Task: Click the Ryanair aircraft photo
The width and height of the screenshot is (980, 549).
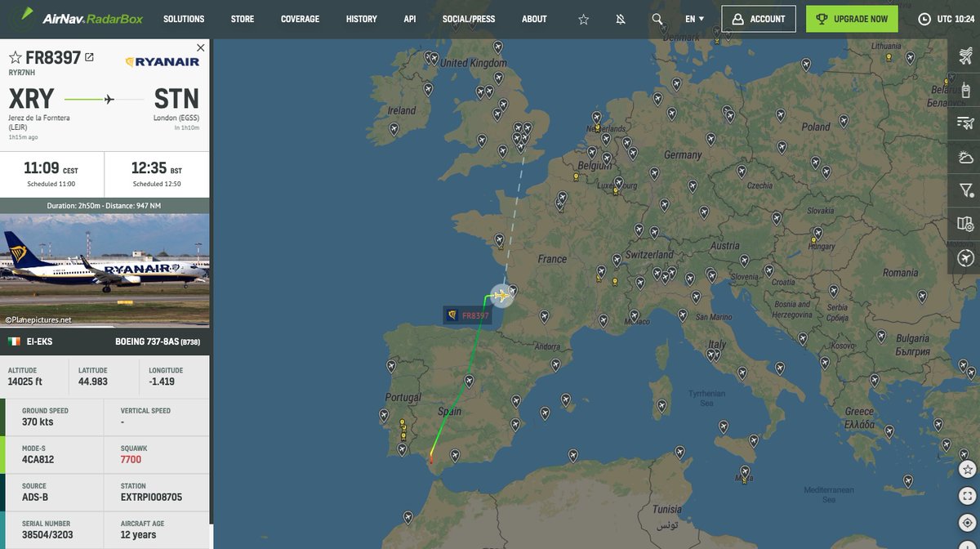Action: [105, 270]
